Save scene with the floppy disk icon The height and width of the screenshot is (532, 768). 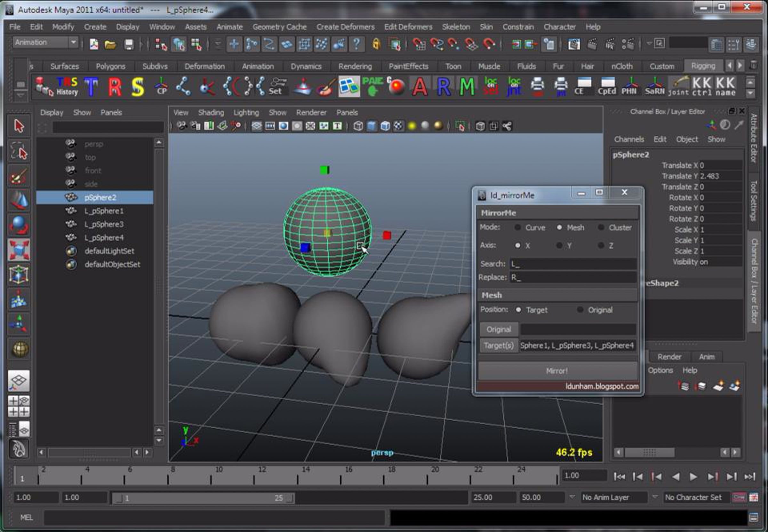[129, 44]
